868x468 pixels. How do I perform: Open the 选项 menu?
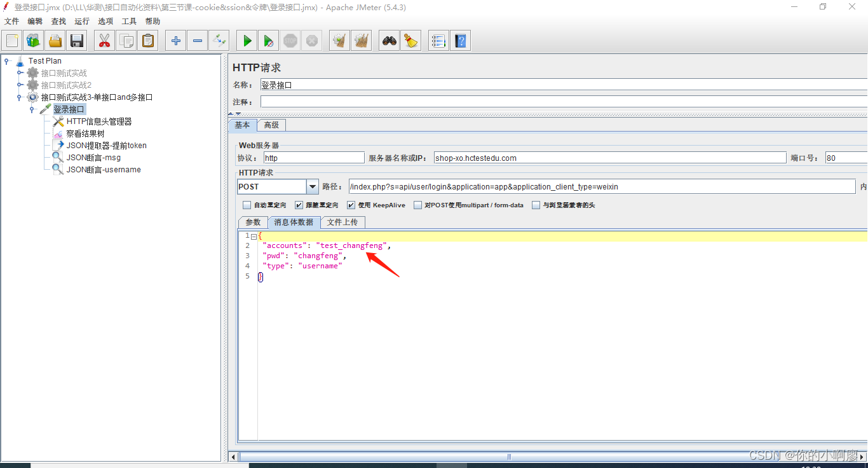[x=105, y=21]
